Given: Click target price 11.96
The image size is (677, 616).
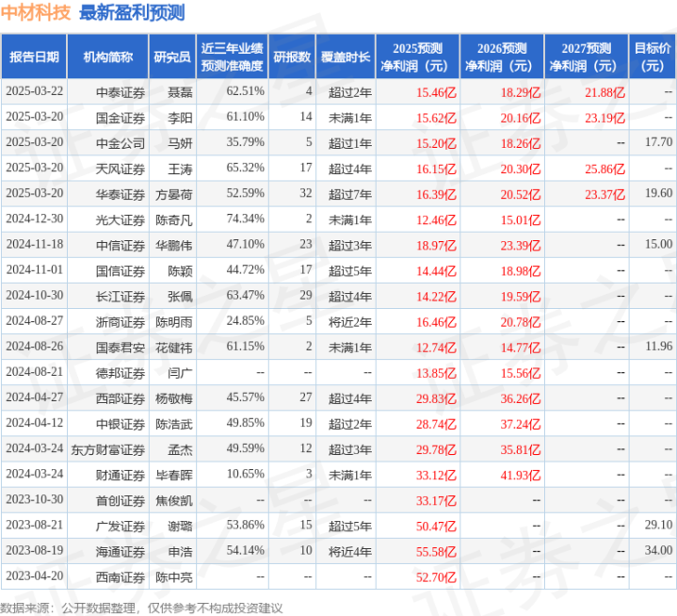Looking at the screenshot, I should click(658, 346).
